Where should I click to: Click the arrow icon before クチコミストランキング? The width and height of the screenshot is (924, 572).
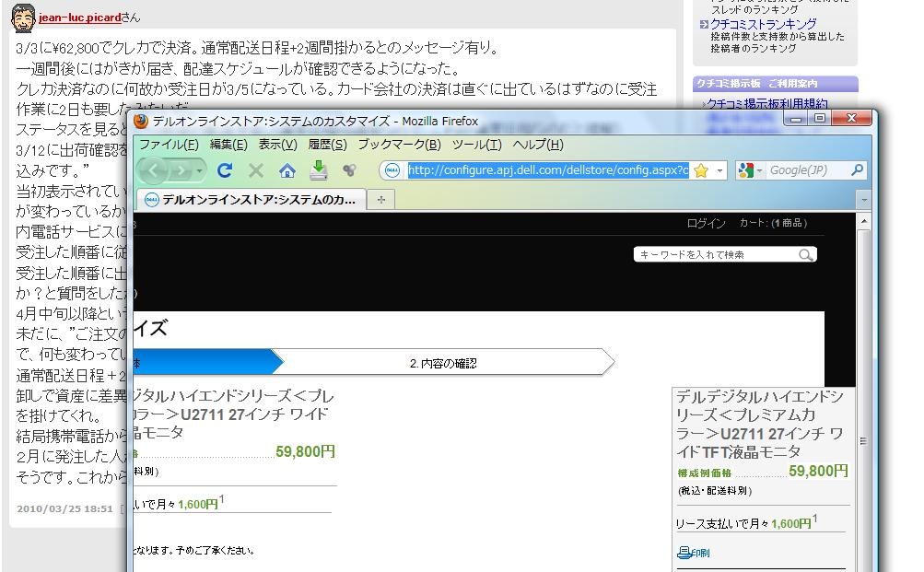[x=704, y=25]
